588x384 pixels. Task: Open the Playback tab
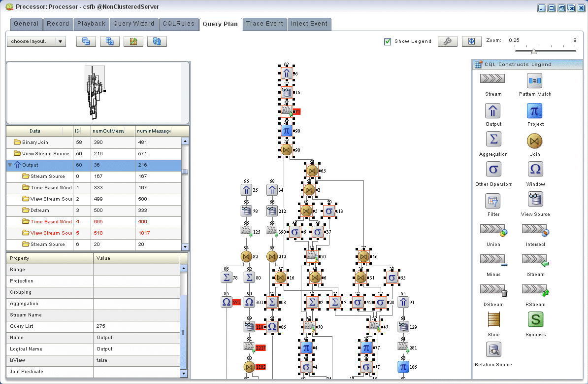pyautogui.click(x=91, y=24)
